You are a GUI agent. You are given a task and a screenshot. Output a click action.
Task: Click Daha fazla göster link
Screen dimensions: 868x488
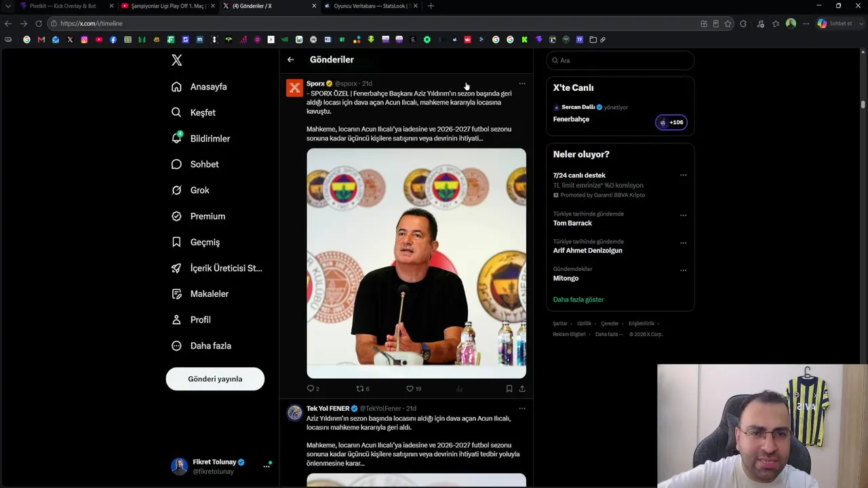coord(578,300)
